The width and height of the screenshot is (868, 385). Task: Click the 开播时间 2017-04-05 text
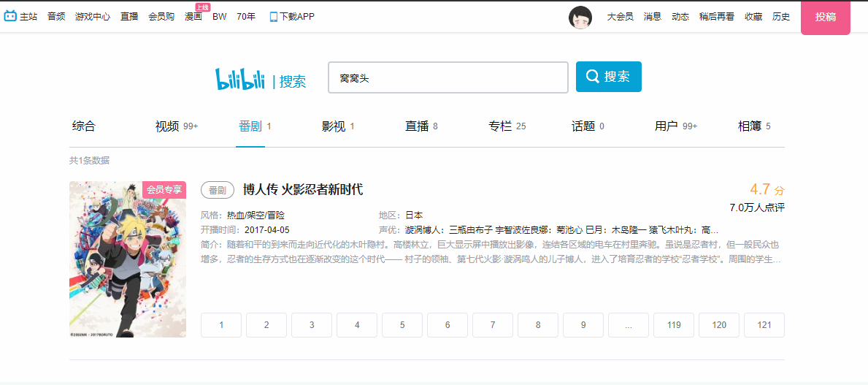(246, 230)
